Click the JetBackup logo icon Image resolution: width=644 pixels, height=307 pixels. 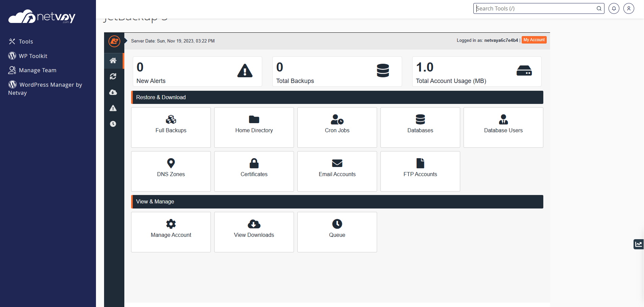click(114, 41)
